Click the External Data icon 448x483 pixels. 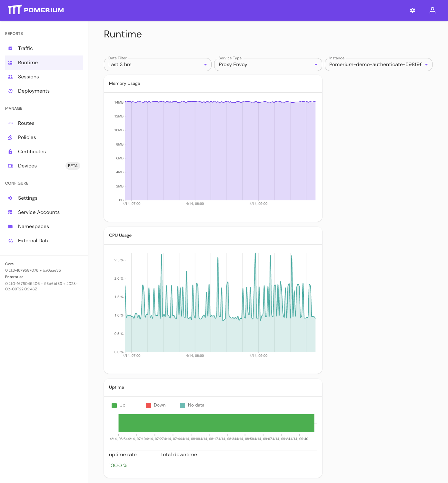click(x=10, y=240)
